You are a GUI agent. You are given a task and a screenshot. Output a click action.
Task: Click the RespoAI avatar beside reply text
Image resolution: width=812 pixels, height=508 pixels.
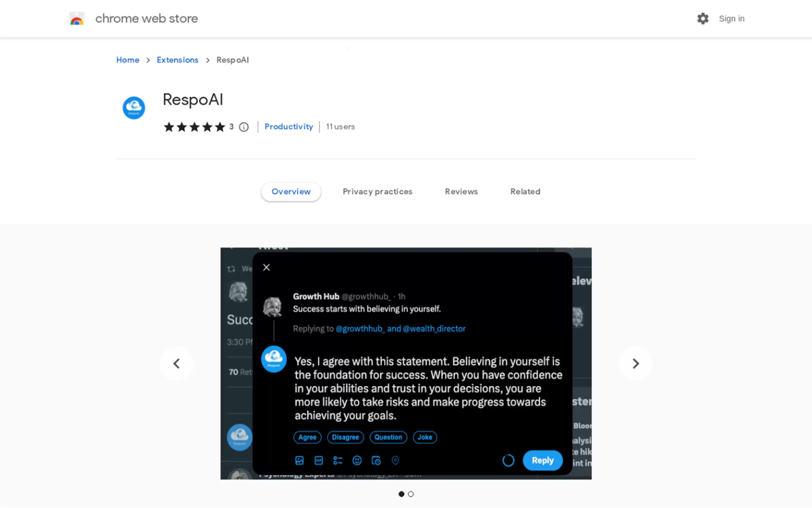click(x=274, y=359)
